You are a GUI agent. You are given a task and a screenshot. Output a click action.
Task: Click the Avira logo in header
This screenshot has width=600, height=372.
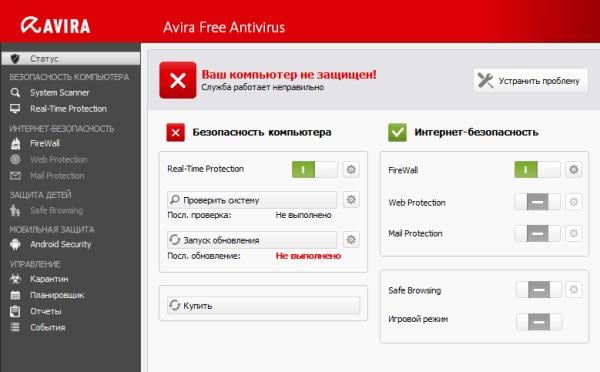click(x=55, y=26)
